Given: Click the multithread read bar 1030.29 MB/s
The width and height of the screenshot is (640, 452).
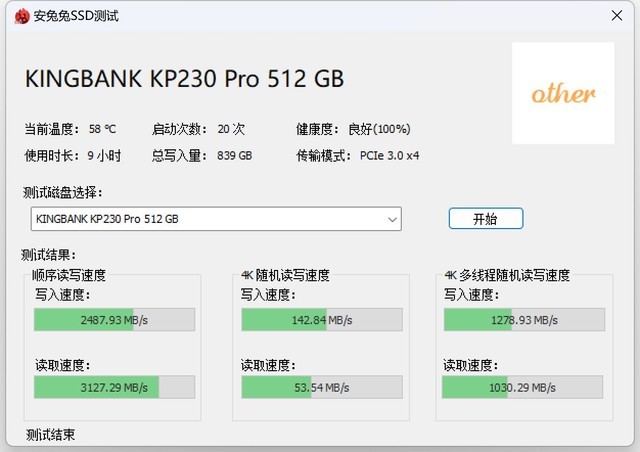Looking at the screenshot, I should (x=522, y=387).
